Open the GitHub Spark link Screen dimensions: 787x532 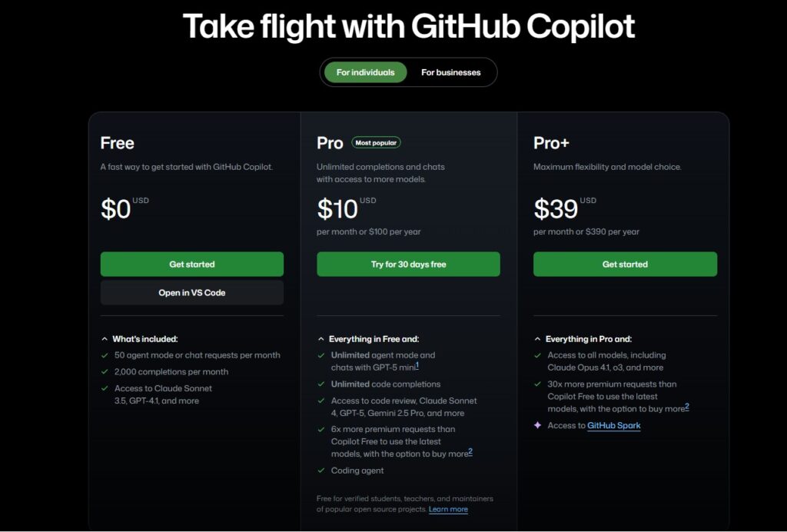pyautogui.click(x=613, y=426)
